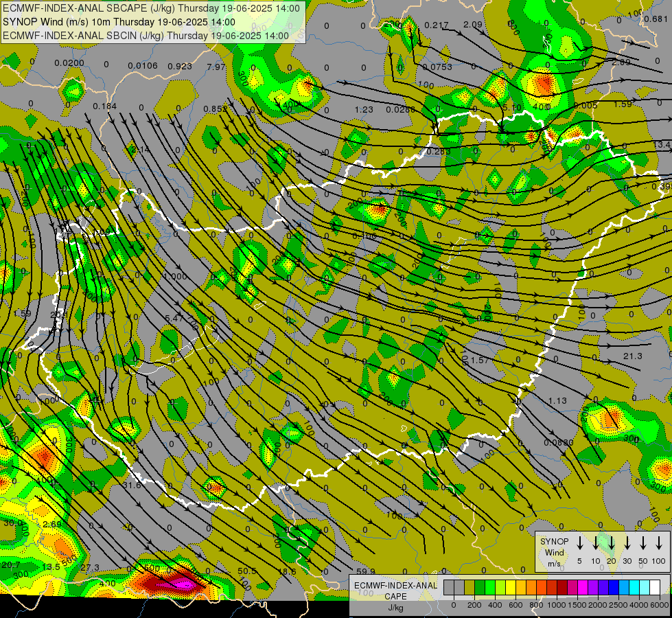Click the 0.263 value on the map

click(439, 151)
